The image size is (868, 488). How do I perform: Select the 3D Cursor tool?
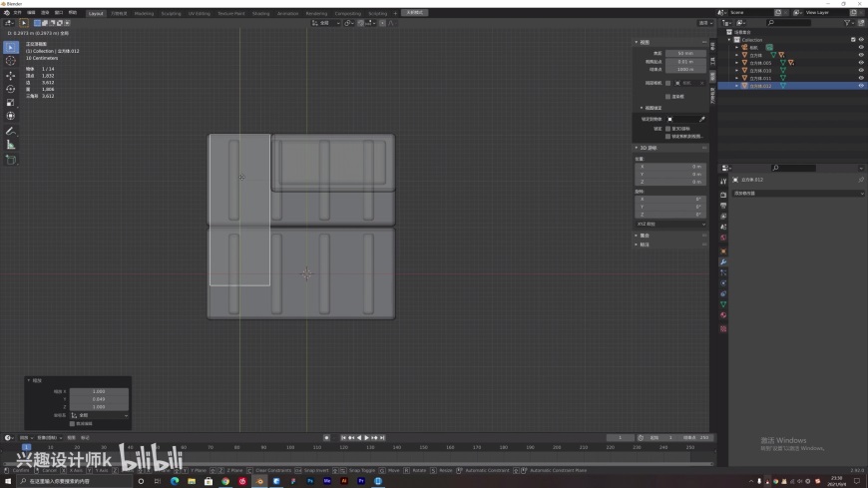click(x=11, y=61)
